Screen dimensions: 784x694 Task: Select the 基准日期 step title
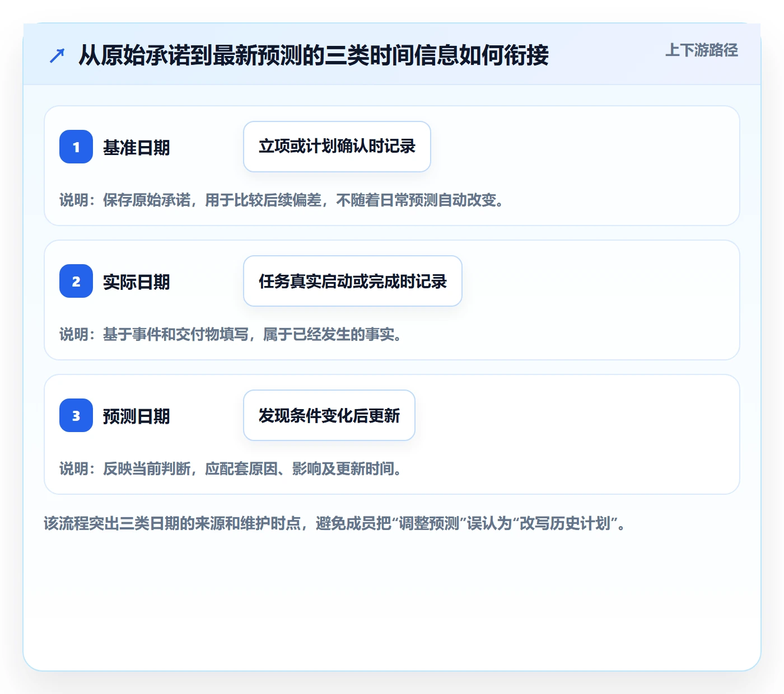point(137,148)
